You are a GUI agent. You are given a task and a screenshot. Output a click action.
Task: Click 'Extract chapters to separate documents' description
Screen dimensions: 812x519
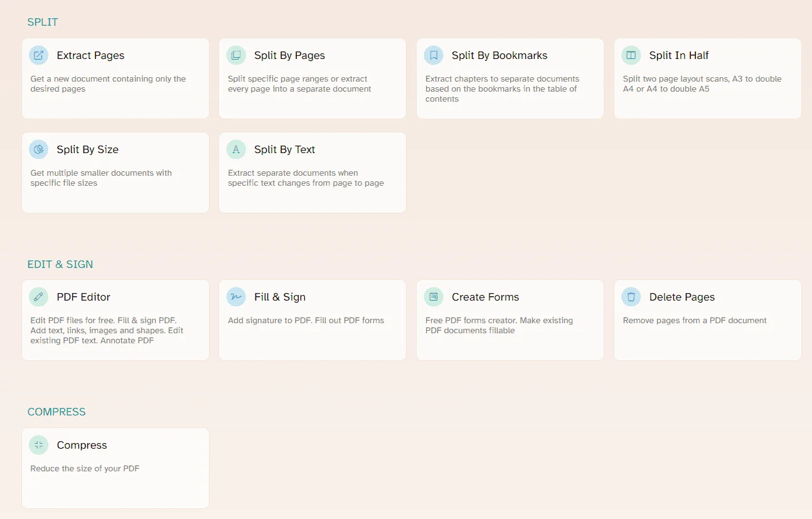[502, 89]
